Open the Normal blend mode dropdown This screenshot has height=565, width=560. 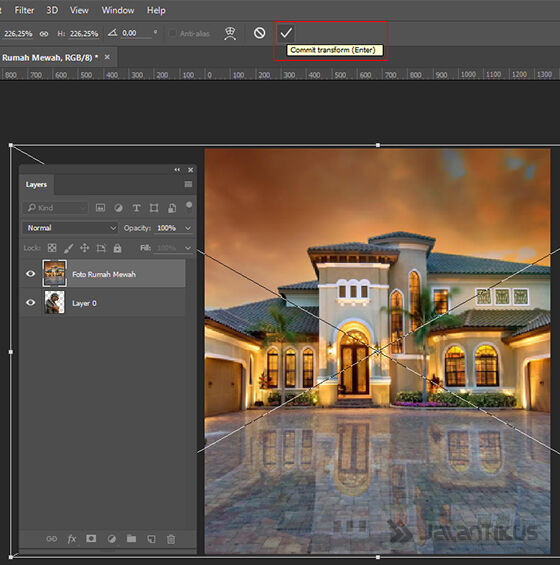pos(70,228)
